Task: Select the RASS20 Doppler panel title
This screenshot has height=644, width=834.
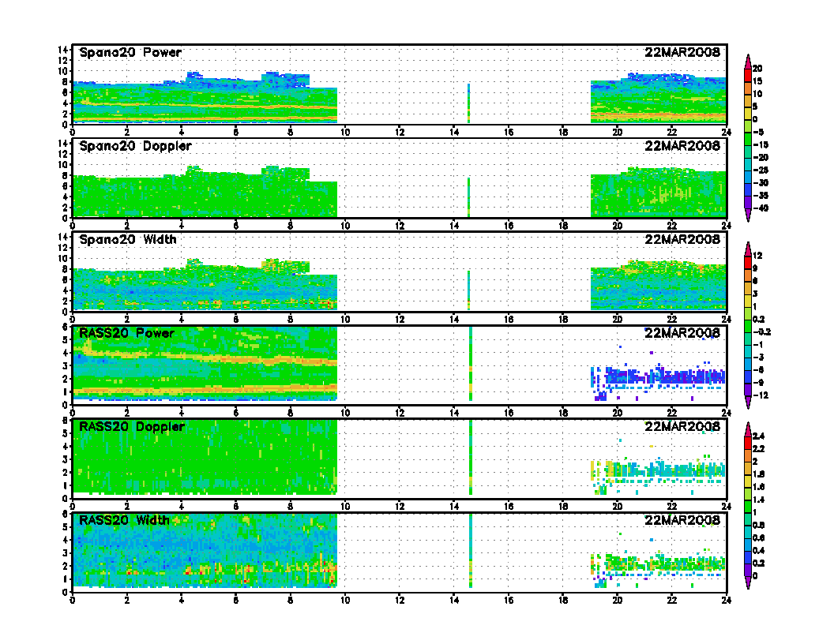Action: tap(132, 427)
